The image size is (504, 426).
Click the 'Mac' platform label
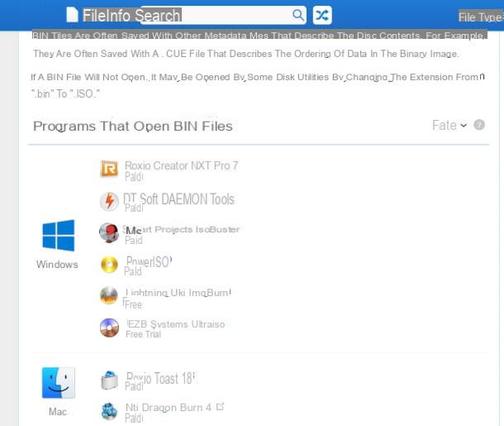point(58,411)
